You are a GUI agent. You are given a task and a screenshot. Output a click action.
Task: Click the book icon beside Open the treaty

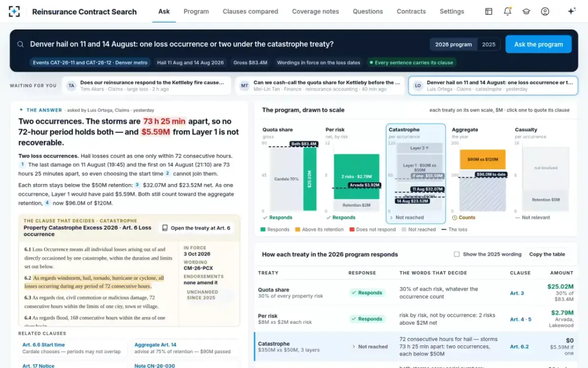point(165,228)
